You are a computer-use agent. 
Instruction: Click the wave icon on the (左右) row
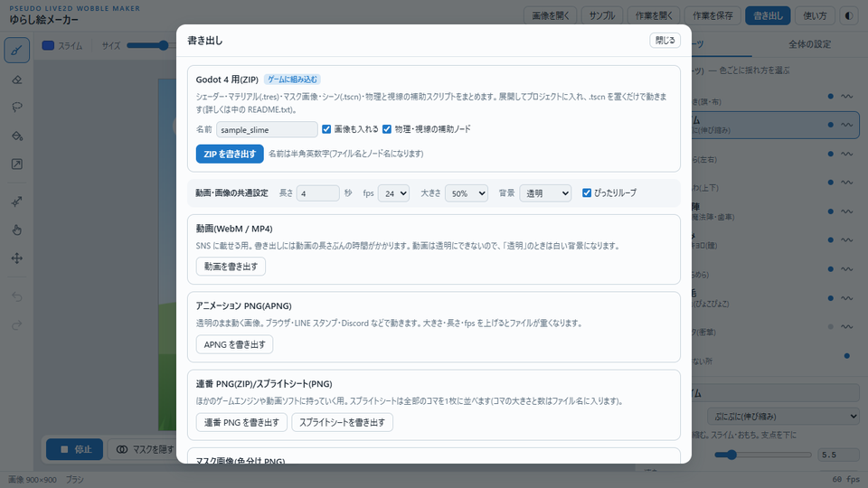coord(846,154)
